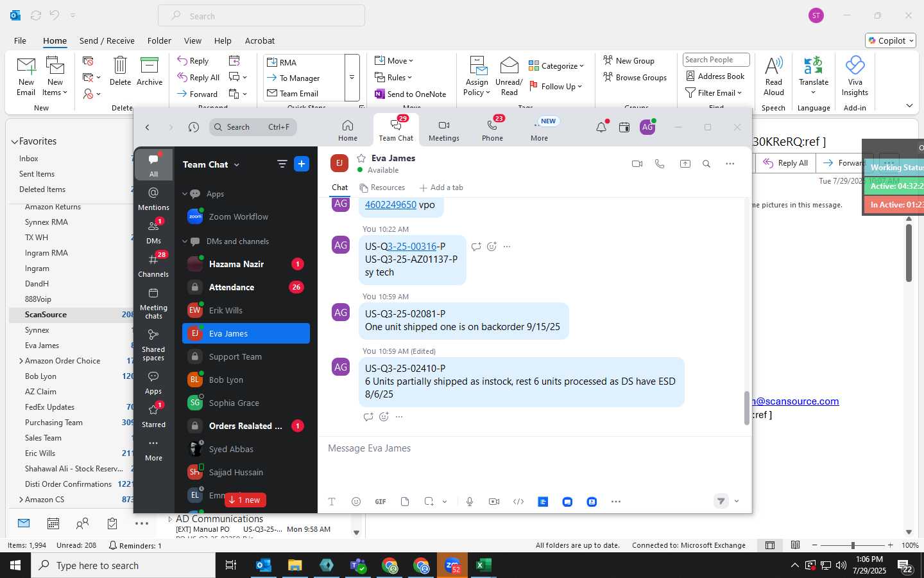The width and height of the screenshot is (924, 578).
Task: Switch to the Meetings tab in Zoom
Action: point(444,130)
